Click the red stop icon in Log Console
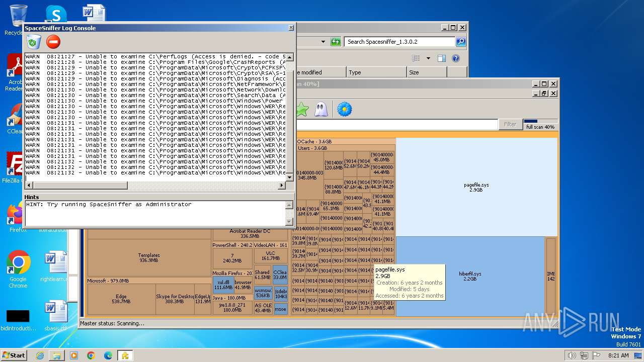The width and height of the screenshot is (644, 362). [53, 42]
